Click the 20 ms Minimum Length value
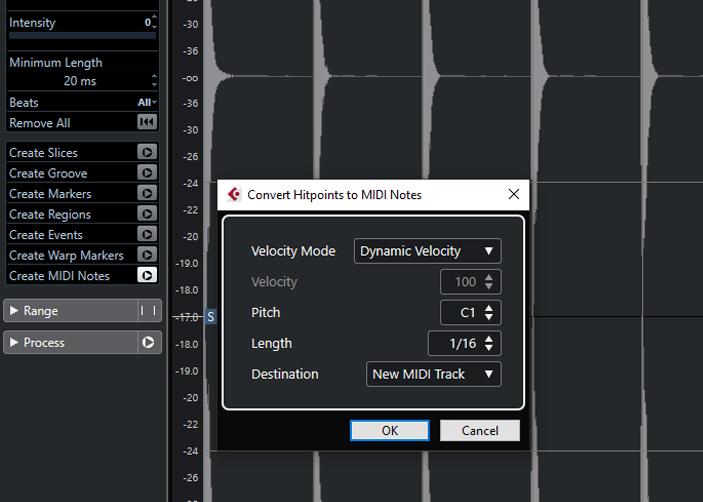 coord(80,81)
